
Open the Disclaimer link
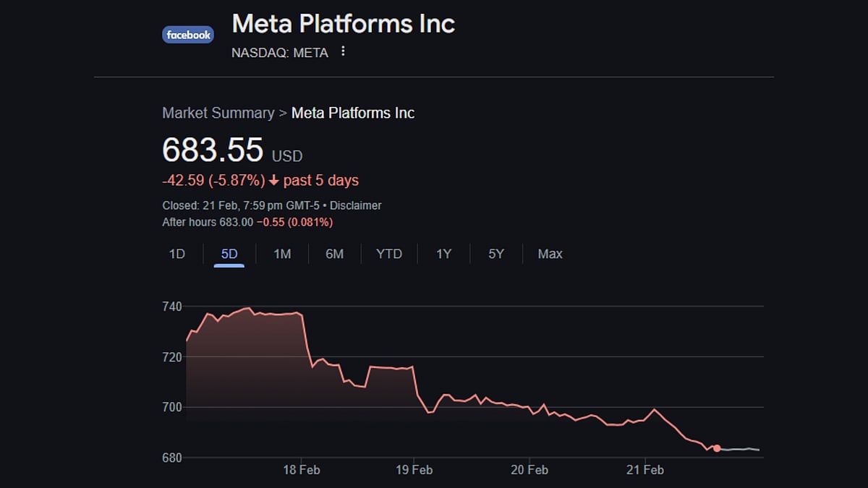click(x=355, y=205)
